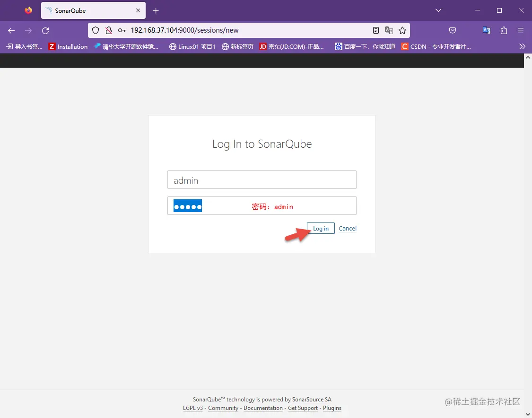Click the URL address 192.168.37.104:9000/sessions/new
Image resolution: width=532 pixels, height=418 pixels.
pos(184,30)
